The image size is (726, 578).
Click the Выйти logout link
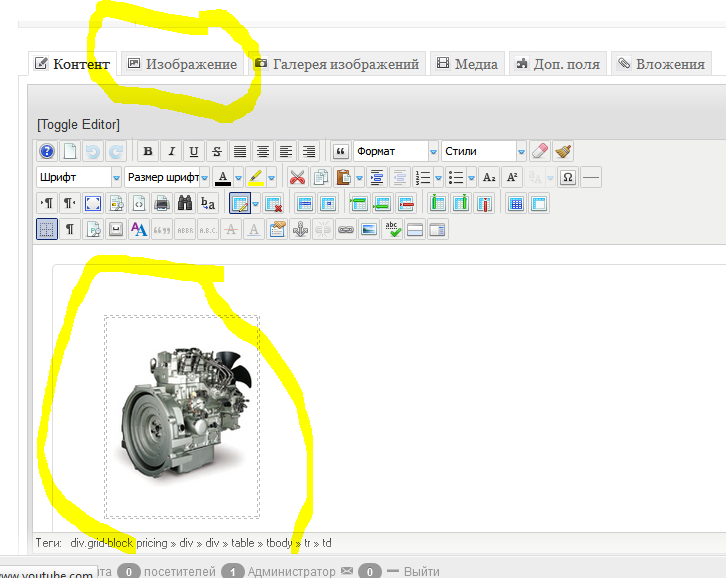coord(421,572)
